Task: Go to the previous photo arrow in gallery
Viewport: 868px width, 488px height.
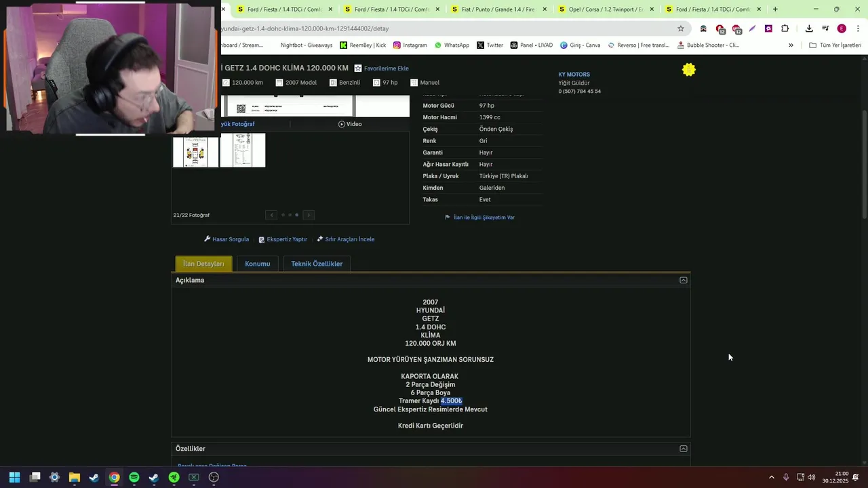Action: point(271,215)
